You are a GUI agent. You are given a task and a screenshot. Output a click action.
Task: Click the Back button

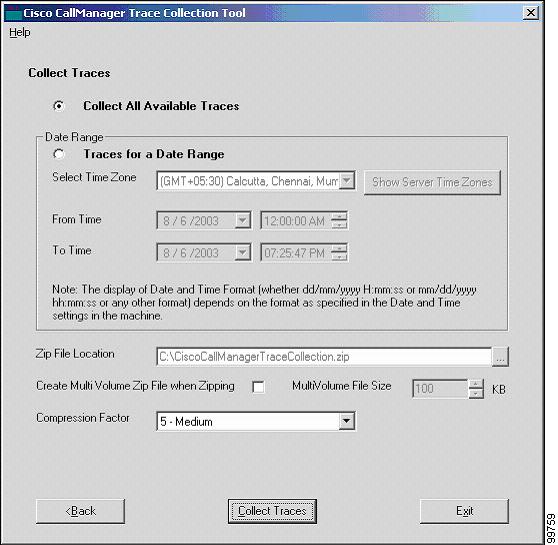pos(80,511)
